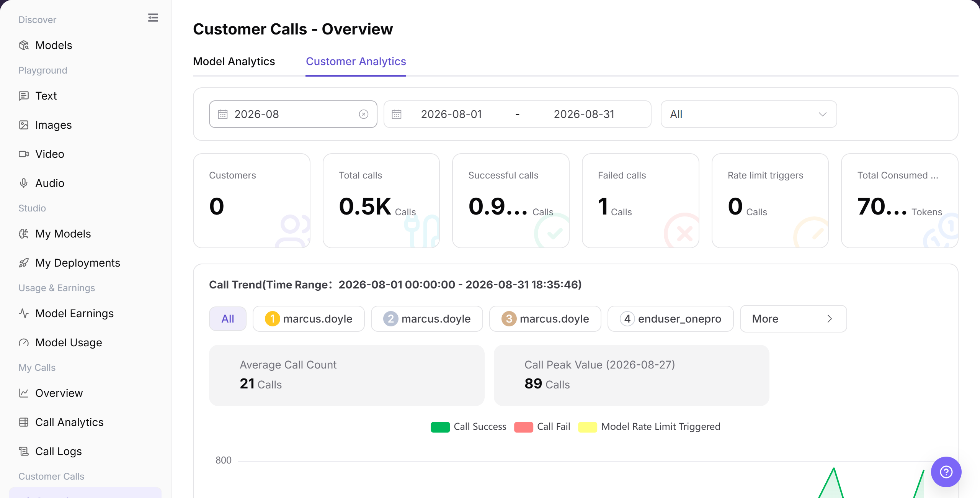Open My Calls Overview
The image size is (980, 498).
51,393
